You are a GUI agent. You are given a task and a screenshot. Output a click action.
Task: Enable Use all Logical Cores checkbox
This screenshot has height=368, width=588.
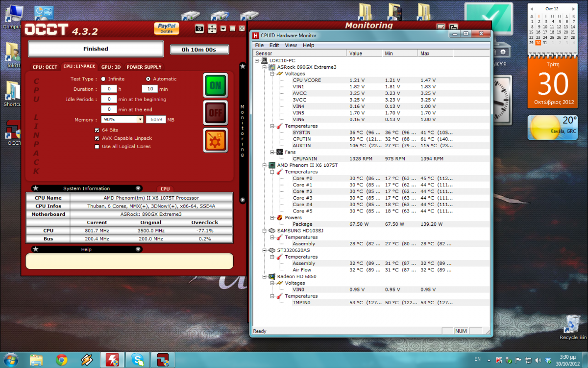tap(98, 147)
